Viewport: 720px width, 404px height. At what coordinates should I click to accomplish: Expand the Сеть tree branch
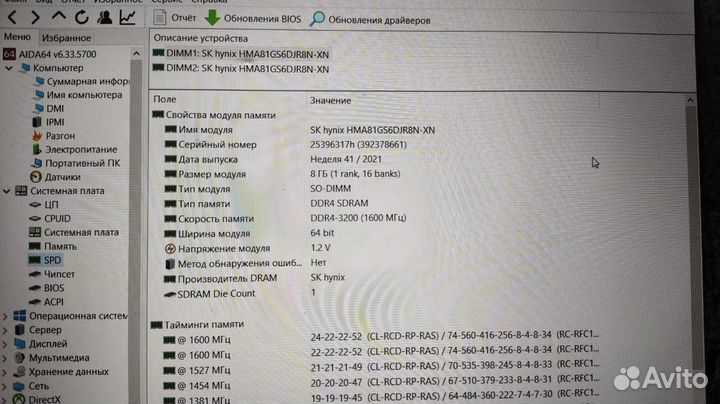5,386
